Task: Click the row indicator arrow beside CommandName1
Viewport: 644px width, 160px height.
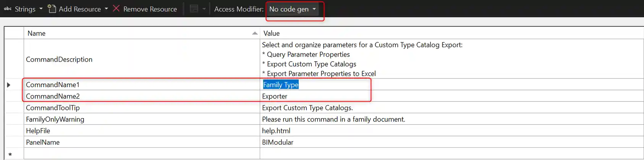Action: [9, 85]
